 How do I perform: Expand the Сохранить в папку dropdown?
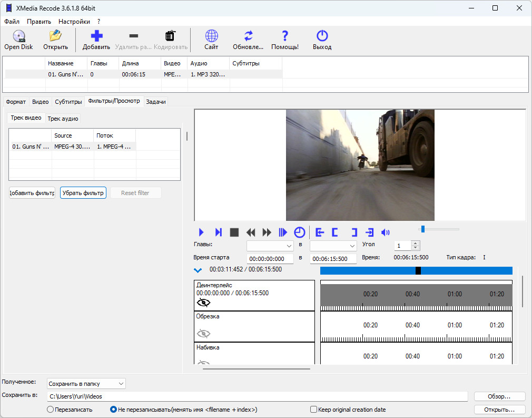(x=86, y=384)
